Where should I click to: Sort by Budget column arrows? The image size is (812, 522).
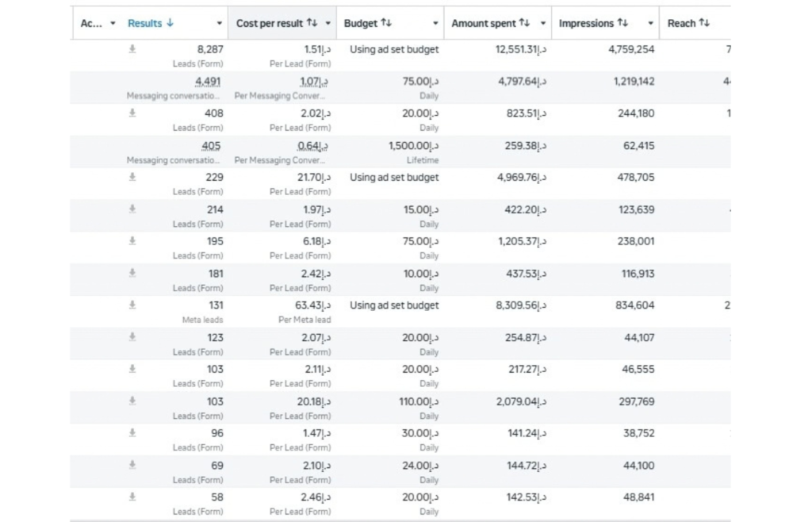[386, 23]
